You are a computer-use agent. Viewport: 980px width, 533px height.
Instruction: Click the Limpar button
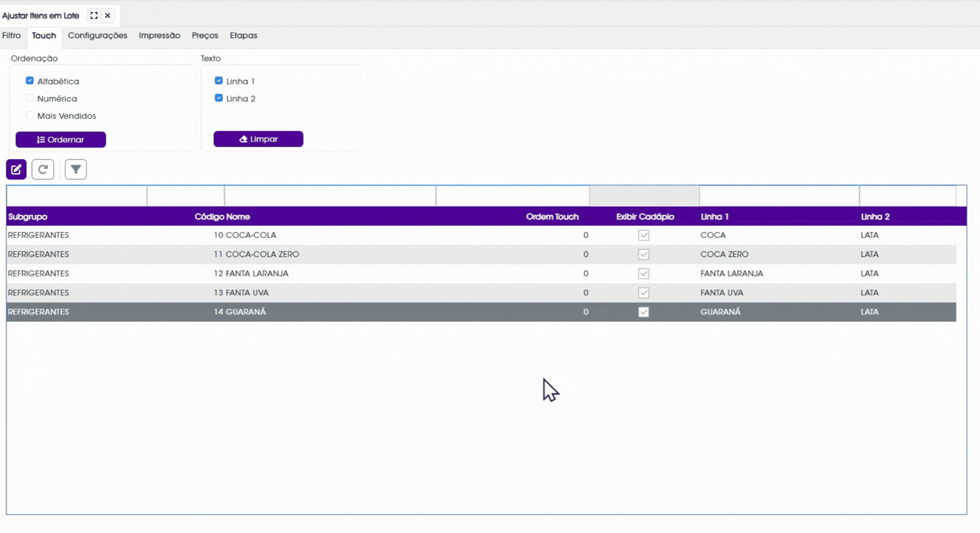tap(258, 139)
